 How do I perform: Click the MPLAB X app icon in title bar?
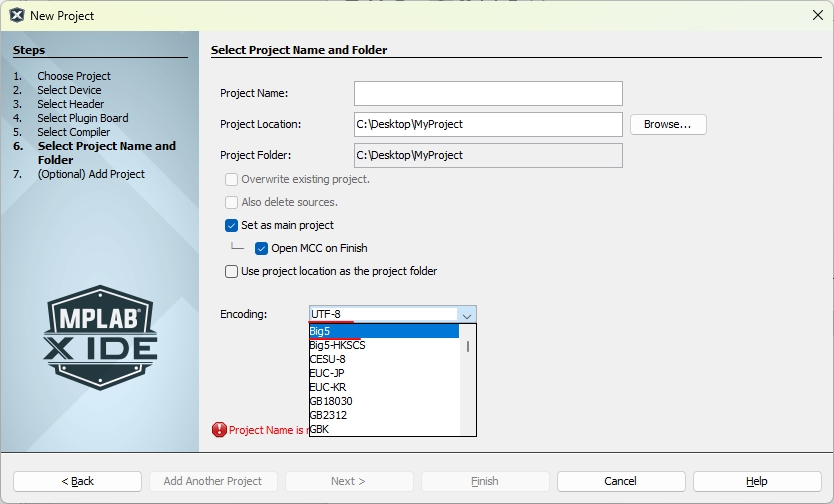click(x=17, y=15)
